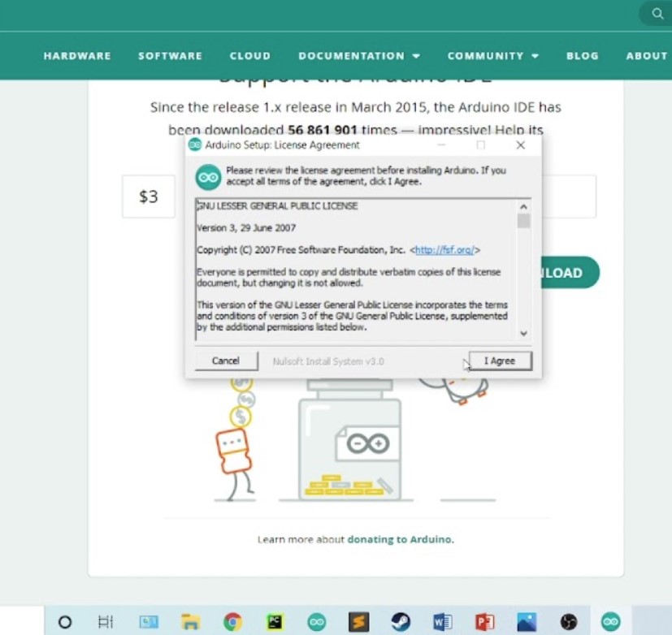Open the SOFTWARE menu item

170,56
